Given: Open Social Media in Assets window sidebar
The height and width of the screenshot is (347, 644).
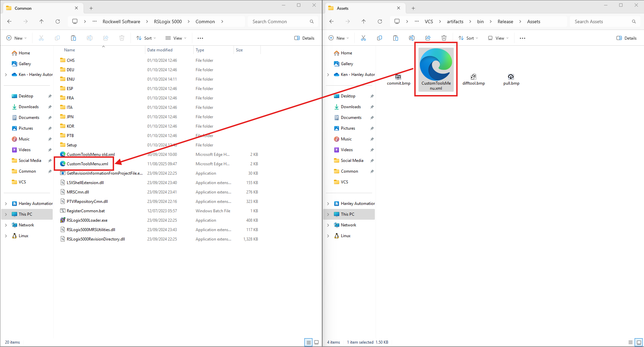Looking at the screenshot, I should pyautogui.click(x=352, y=161).
